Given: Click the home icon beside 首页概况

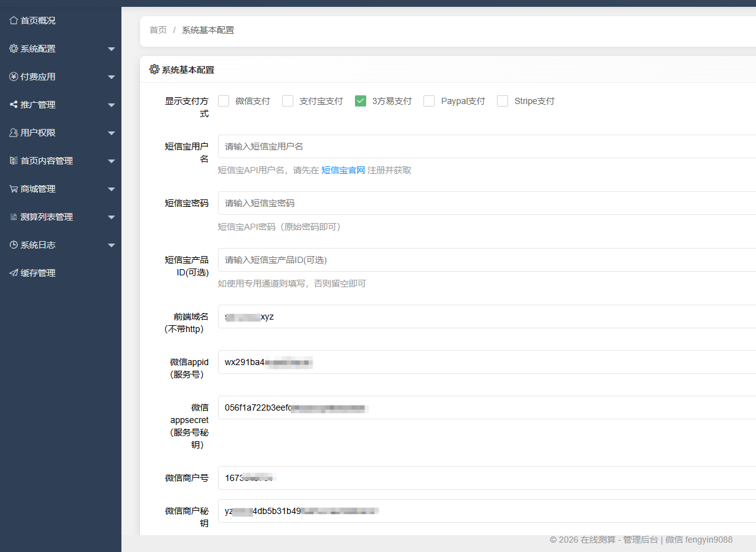Looking at the screenshot, I should [14, 21].
